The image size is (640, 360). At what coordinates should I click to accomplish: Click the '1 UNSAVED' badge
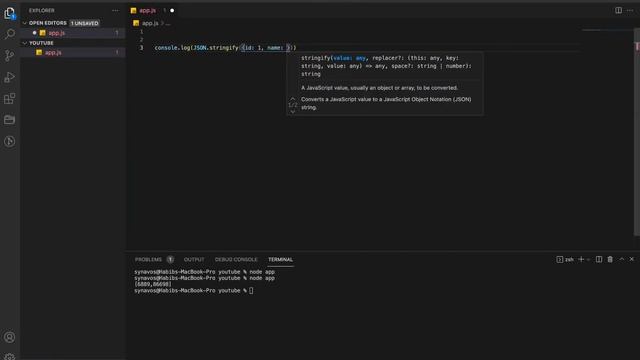[84, 23]
